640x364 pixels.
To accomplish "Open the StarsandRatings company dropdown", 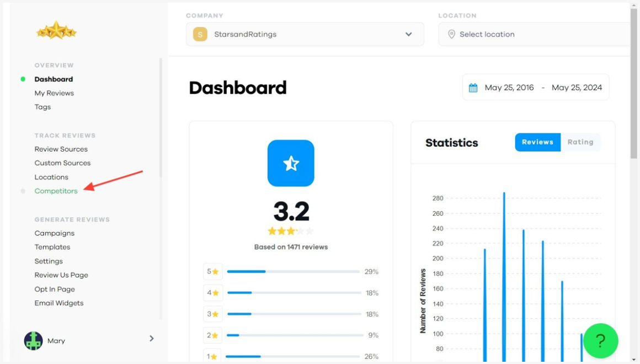I will [x=305, y=34].
